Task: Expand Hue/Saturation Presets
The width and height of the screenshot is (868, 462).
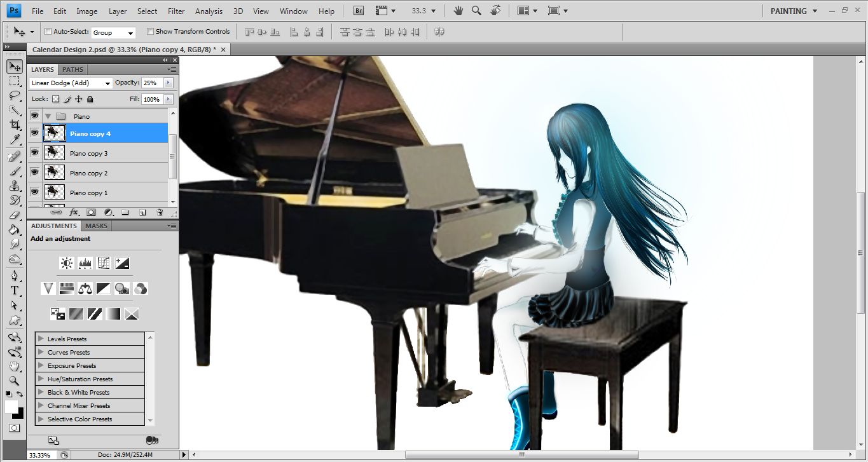Action: 41,379
